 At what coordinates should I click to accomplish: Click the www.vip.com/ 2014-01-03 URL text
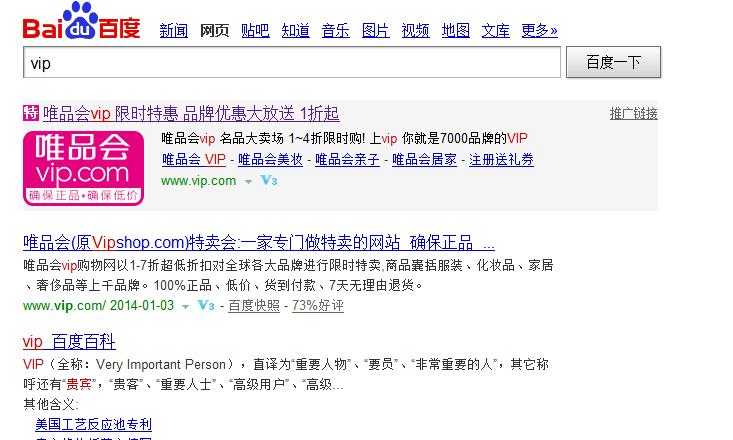pyautogui.click(x=98, y=305)
